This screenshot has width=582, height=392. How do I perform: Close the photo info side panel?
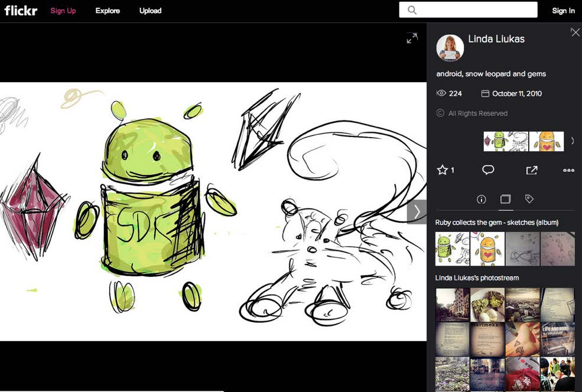[x=575, y=32]
